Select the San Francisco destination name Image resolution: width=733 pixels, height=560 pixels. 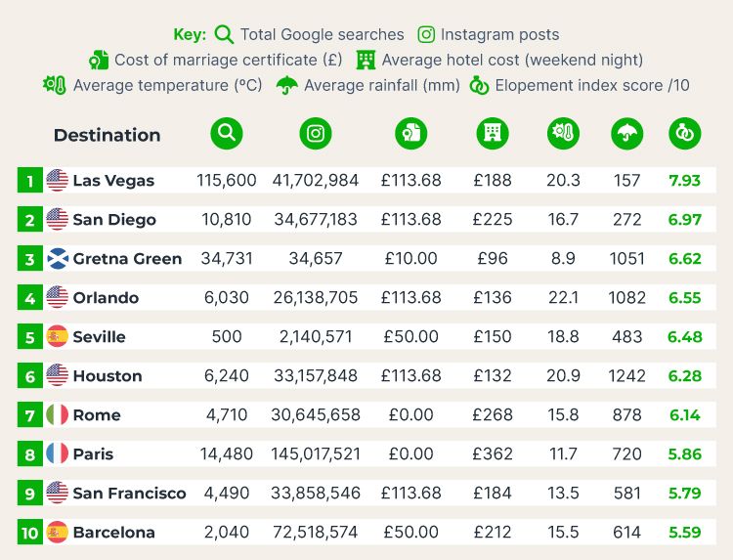click(129, 494)
